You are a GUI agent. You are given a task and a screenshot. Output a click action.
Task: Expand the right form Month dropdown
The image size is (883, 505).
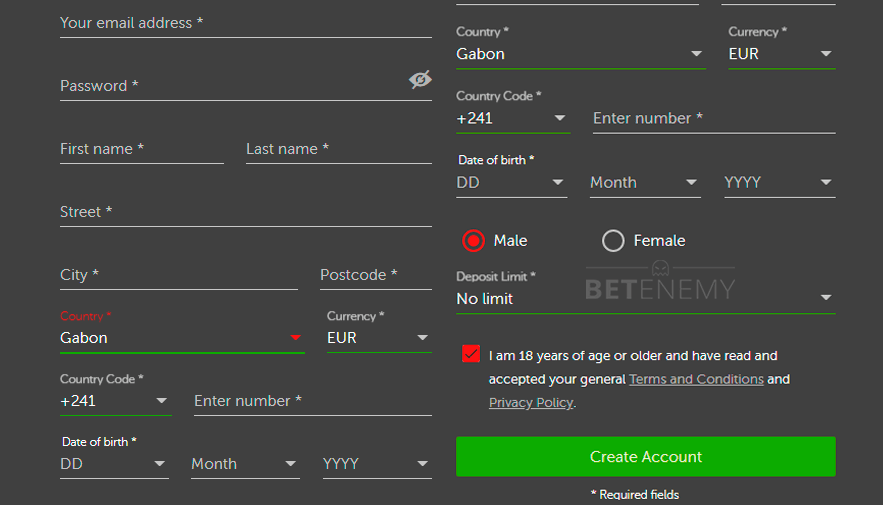pyautogui.click(x=645, y=182)
